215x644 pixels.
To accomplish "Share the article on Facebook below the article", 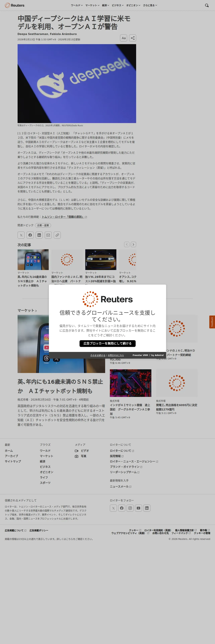I will (30, 235).
